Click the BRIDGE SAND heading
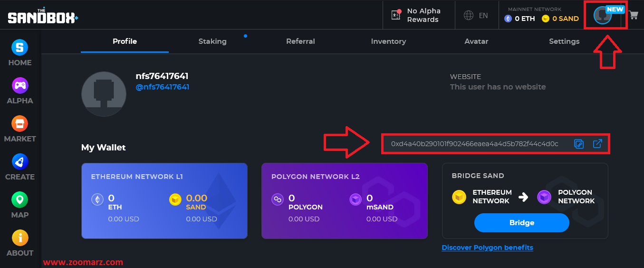Viewport: 644px width, 268px height. coord(478,176)
